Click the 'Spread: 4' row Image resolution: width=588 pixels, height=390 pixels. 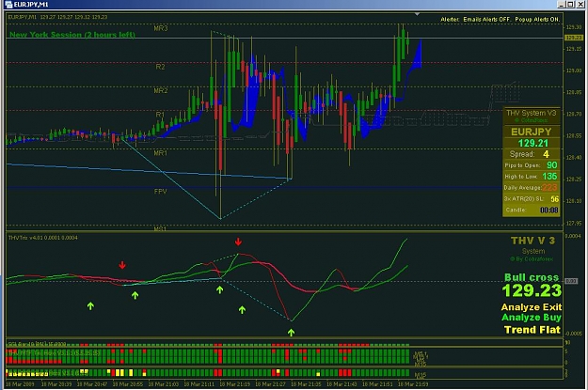pos(531,154)
